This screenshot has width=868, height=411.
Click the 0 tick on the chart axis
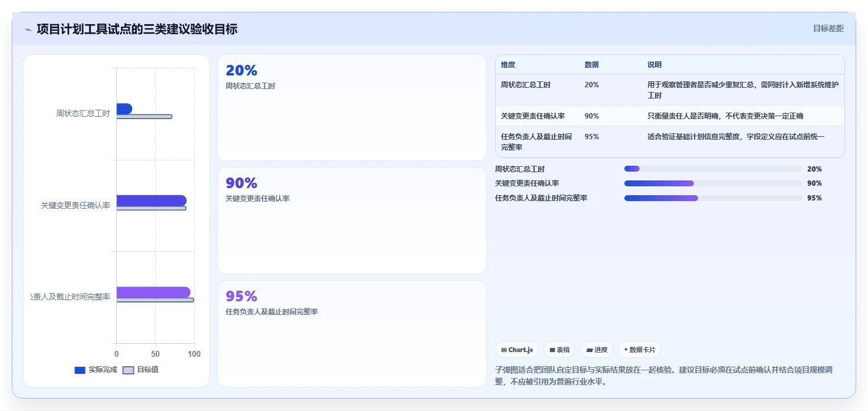116,354
